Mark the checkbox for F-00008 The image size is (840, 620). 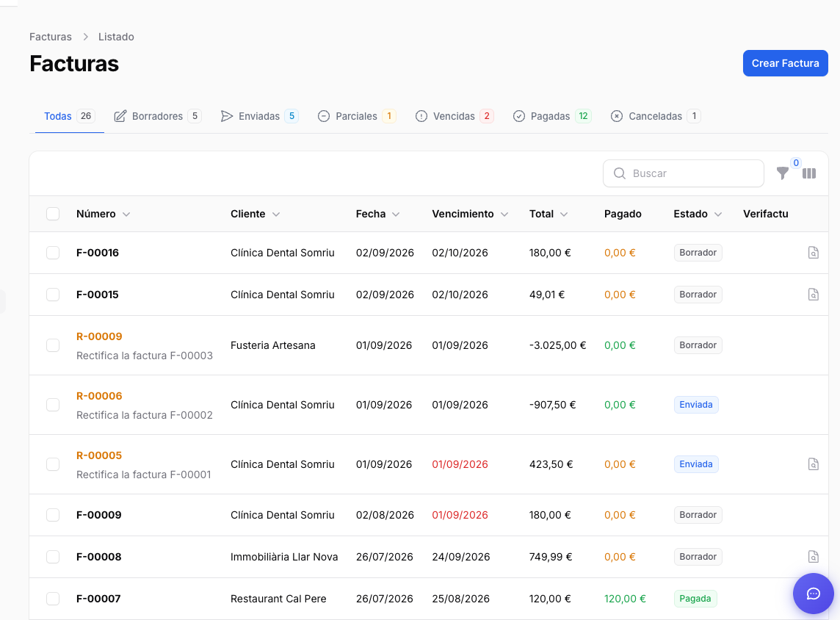[53, 557]
